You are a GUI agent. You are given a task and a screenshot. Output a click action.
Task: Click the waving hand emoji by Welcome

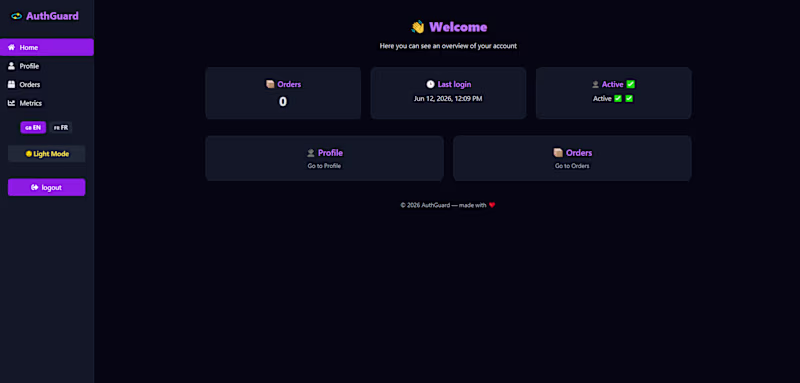click(x=418, y=27)
